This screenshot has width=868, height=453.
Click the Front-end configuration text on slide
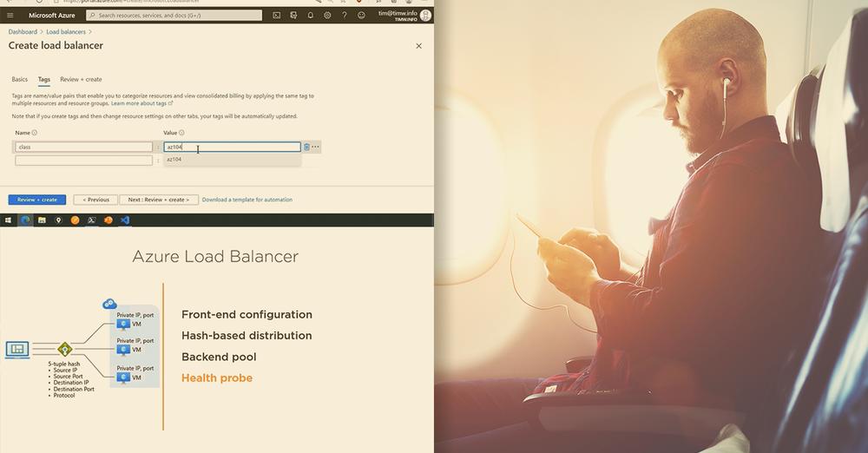coord(247,314)
